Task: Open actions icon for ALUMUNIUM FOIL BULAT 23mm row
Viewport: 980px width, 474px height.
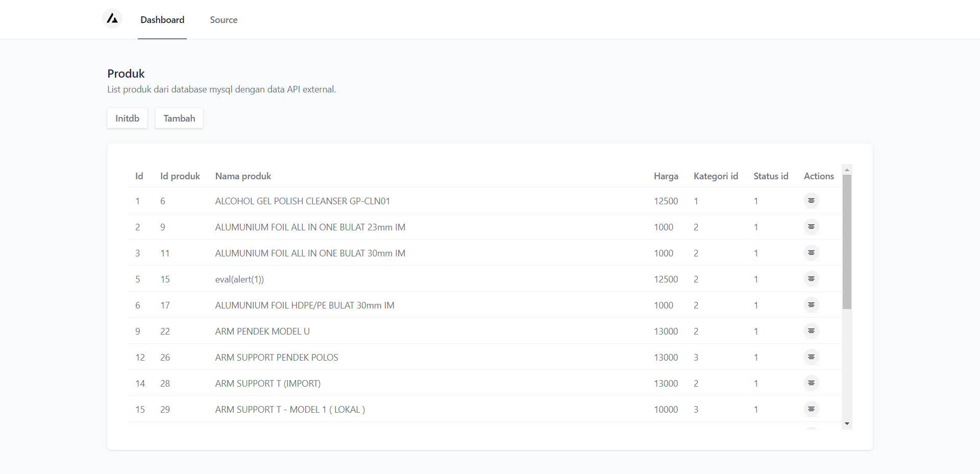Action: (812, 227)
